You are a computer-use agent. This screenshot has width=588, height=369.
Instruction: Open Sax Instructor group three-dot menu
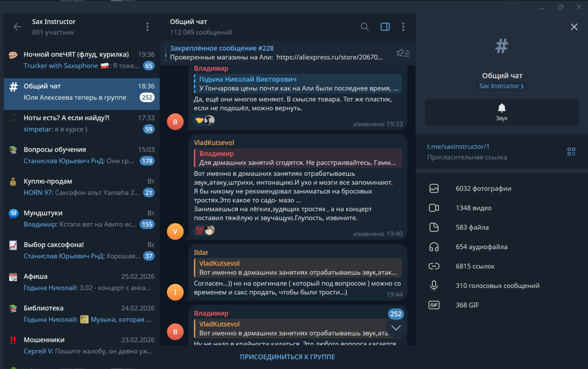[147, 27]
